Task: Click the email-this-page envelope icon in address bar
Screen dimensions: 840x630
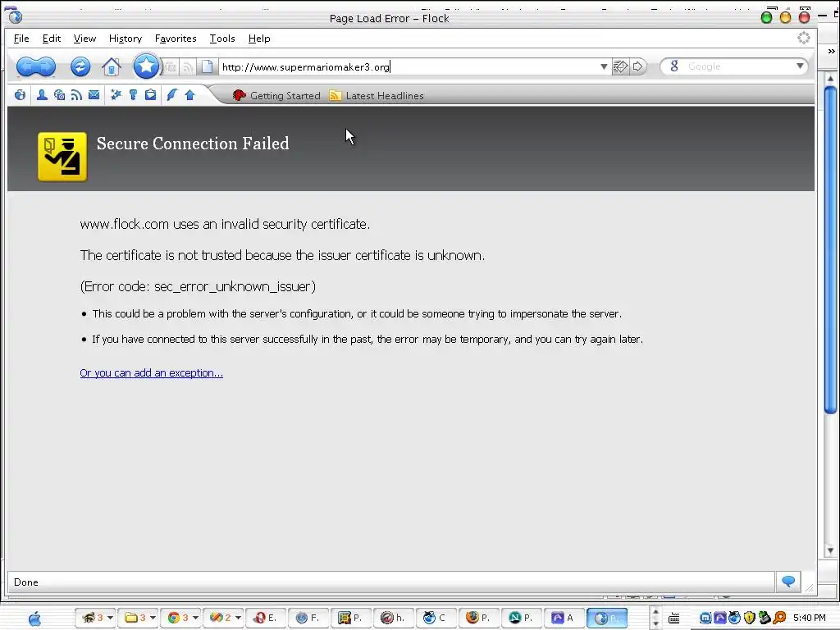Action: tap(620, 66)
